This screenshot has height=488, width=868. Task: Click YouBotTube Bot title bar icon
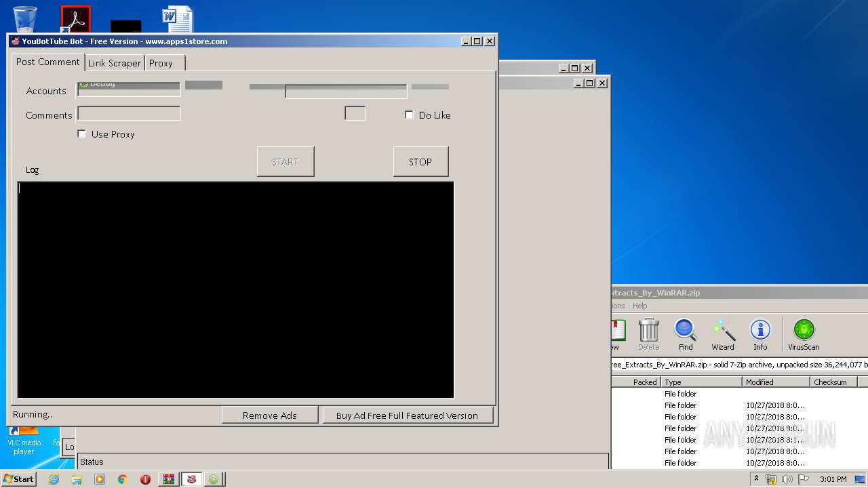[x=15, y=41]
